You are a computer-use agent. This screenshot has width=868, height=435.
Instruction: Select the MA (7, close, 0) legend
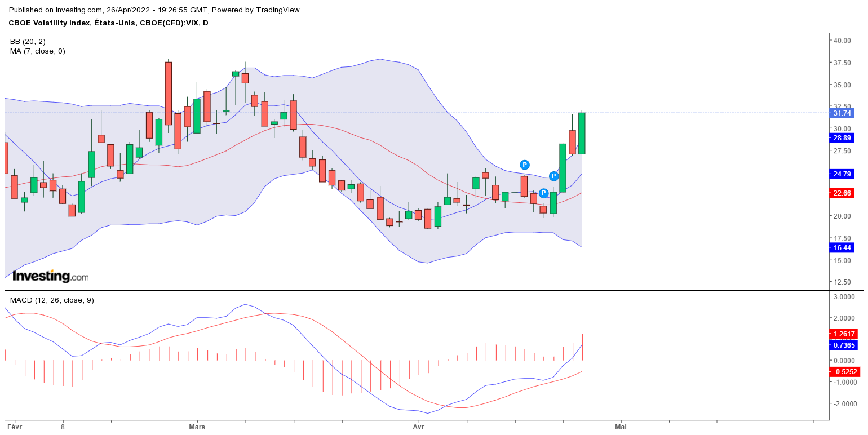(38, 51)
